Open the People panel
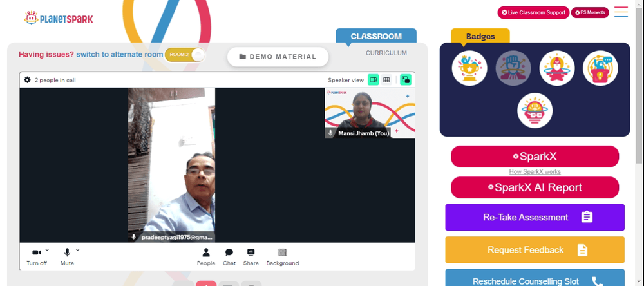Screen dimensions: 644x286 point(206,257)
